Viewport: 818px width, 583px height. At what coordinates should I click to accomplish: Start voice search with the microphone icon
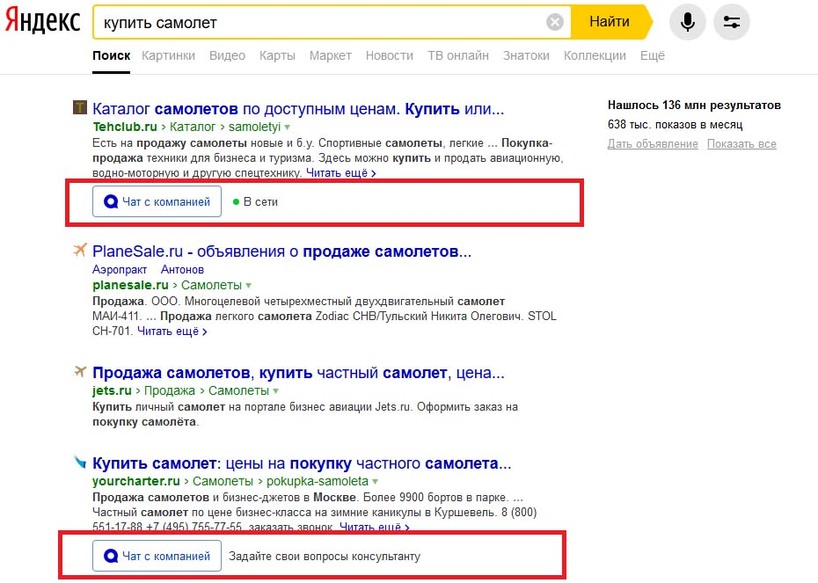coord(688,22)
